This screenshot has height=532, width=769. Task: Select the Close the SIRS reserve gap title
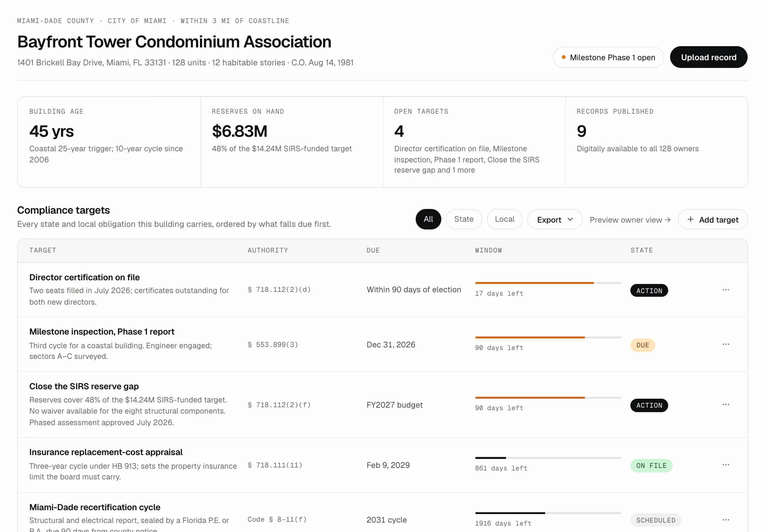[x=84, y=386]
